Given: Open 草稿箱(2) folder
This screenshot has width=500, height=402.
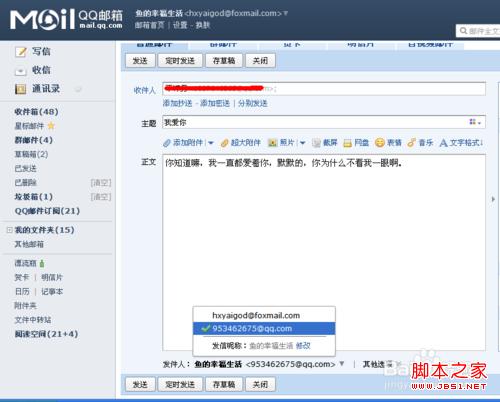Looking at the screenshot, I should [31, 154].
